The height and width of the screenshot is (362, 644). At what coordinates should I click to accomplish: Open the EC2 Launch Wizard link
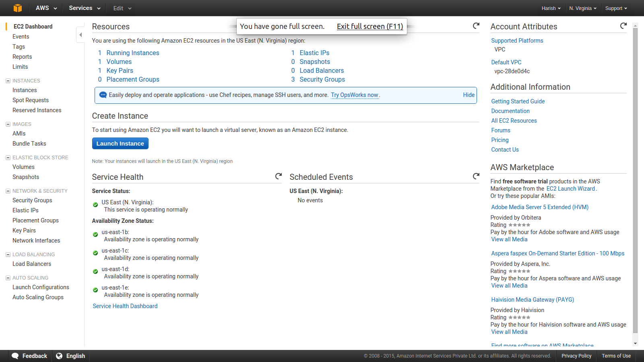[x=571, y=189]
